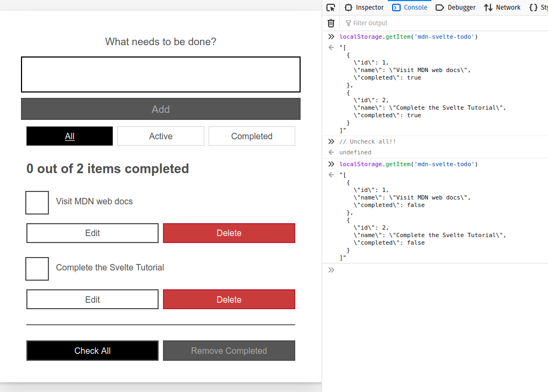This screenshot has height=392, width=548.
Task: Click the new todo text input box
Action: pyautogui.click(x=160, y=74)
